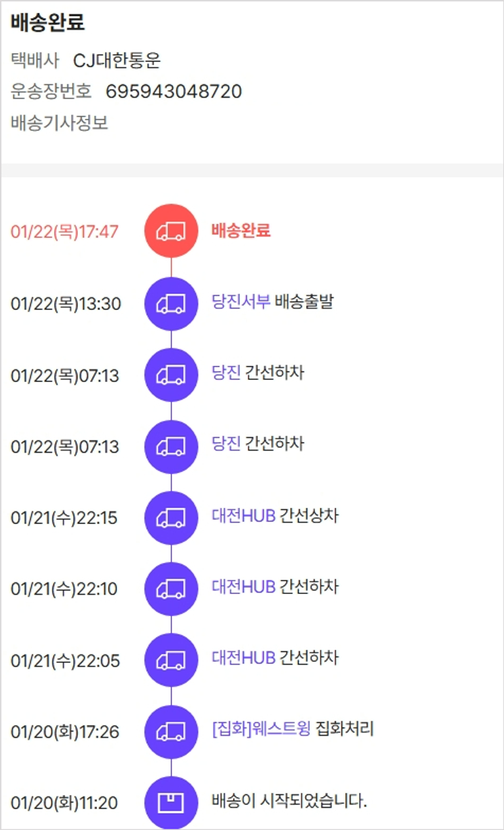This screenshot has width=504, height=830.
Task: Open the [집화]웨스트윙 link
Action: point(261,729)
